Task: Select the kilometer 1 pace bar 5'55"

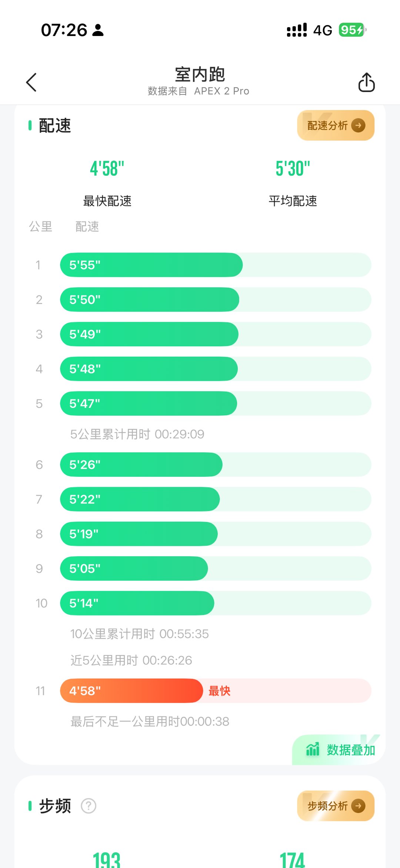Action: click(x=151, y=265)
